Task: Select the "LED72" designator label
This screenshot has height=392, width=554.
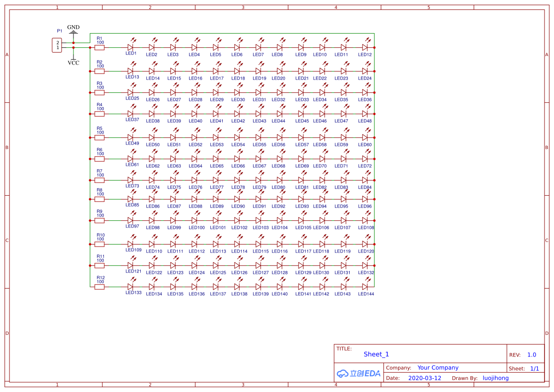Action: 364,166
